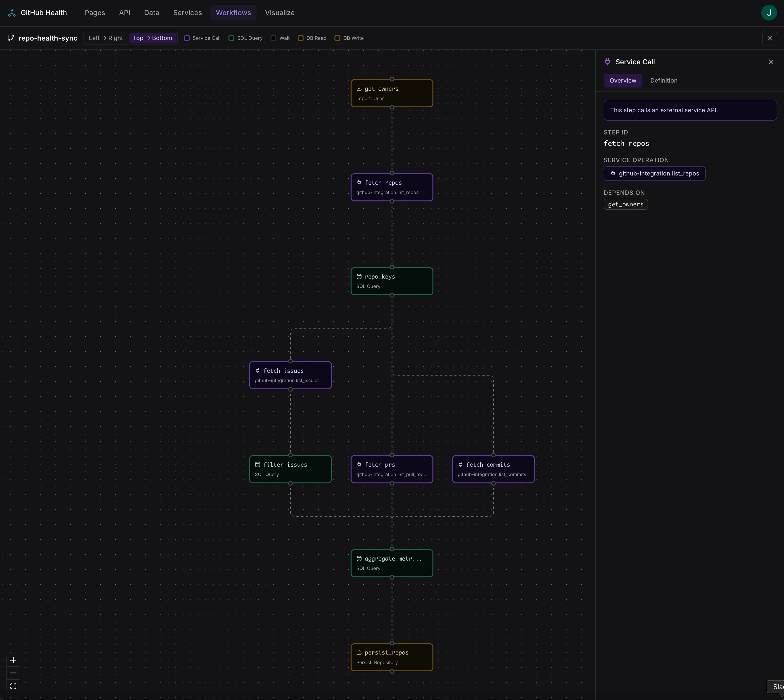Open the Data menu
The image size is (784, 700).
(x=151, y=13)
